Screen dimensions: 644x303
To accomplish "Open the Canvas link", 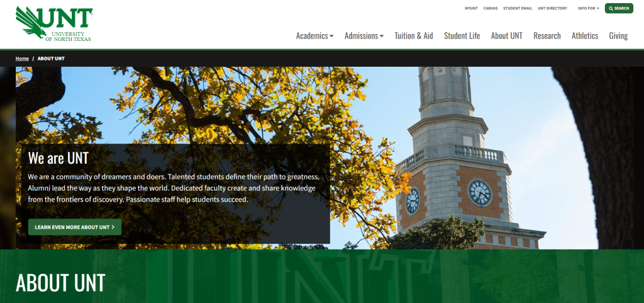I will coord(491,8).
